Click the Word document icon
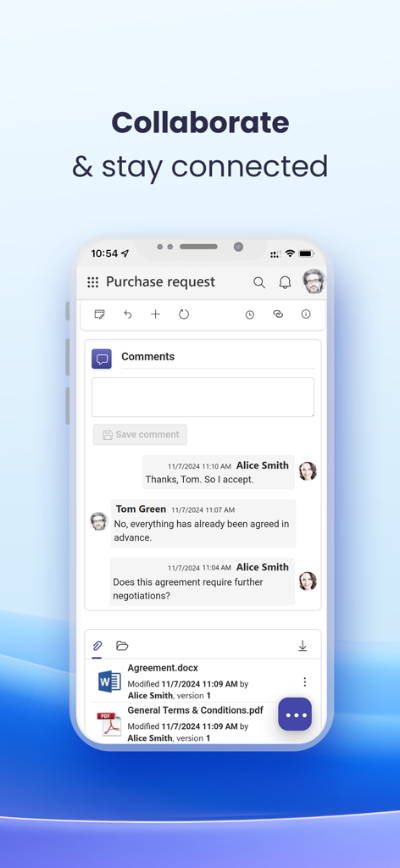The image size is (400, 868). tap(109, 682)
